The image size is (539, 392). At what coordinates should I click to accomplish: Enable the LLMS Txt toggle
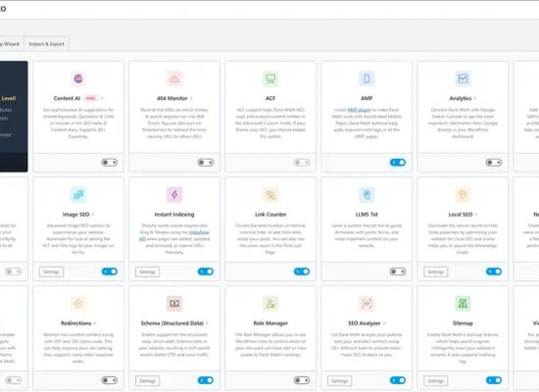click(x=398, y=271)
